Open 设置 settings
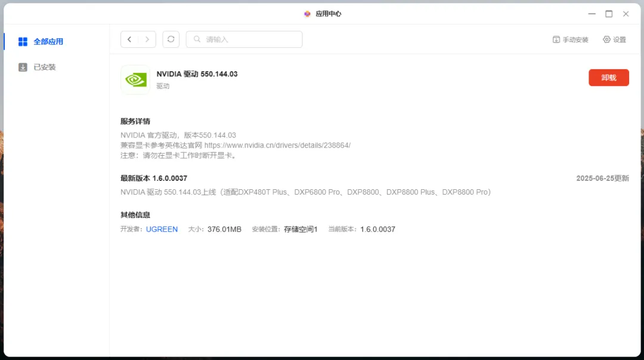644x360 pixels. tap(614, 39)
